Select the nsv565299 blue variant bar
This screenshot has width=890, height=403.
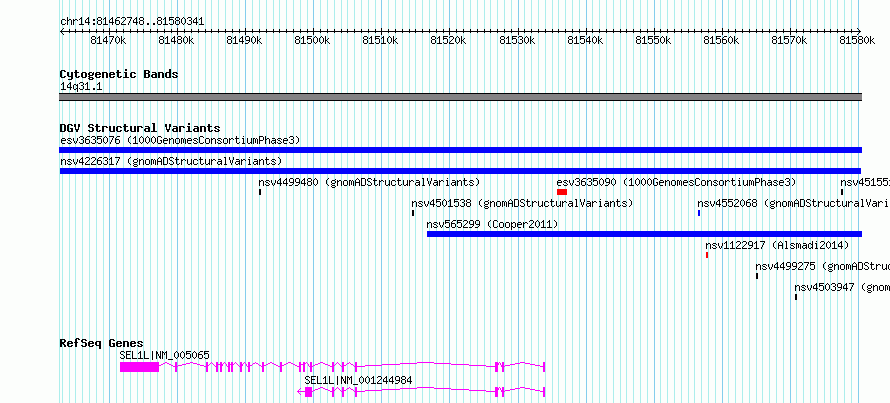pyautogui.click(x=644, y=234)
